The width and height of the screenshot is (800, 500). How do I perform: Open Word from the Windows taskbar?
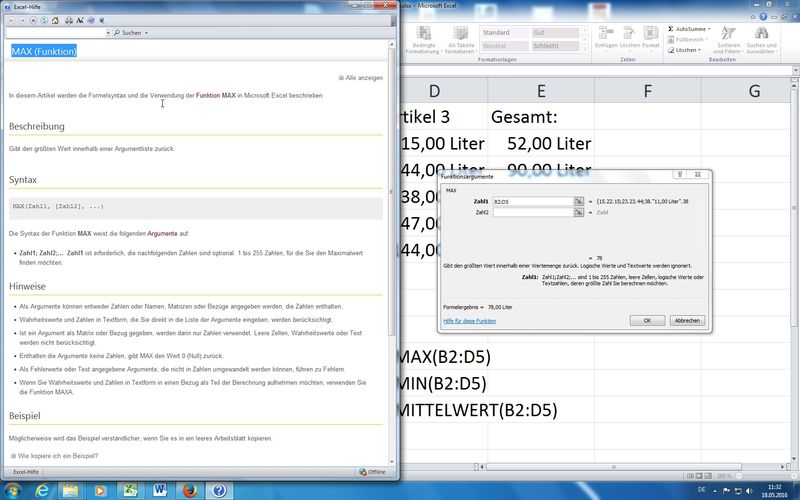tap(159, 490)
